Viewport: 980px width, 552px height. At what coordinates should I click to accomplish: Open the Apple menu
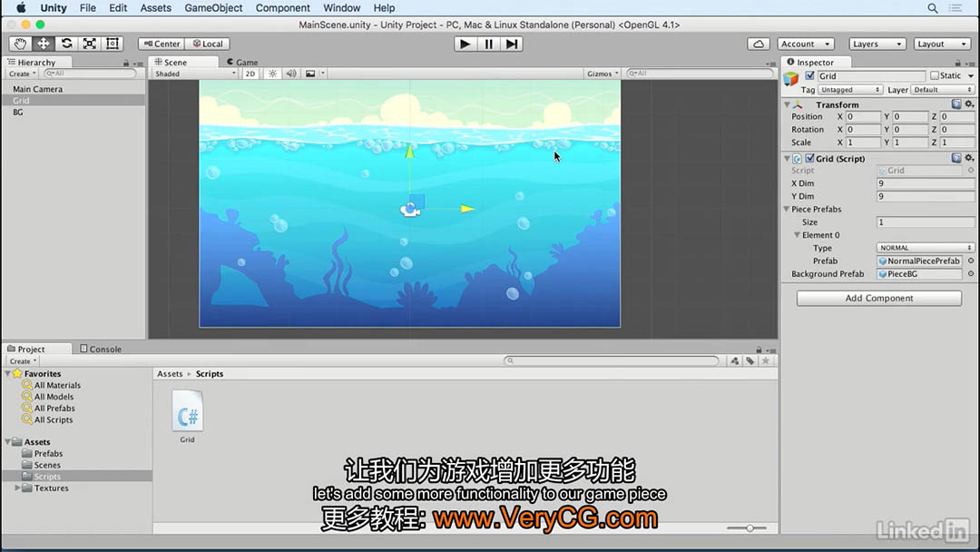click(x=21, y=8)
